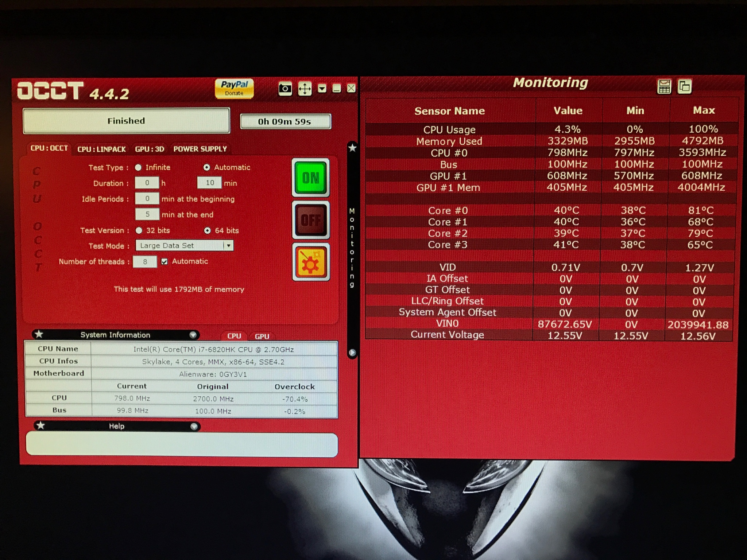Click the 81°C max value for Core #0
Viewport: 747px width, 560px height.
tap(700, 210)
